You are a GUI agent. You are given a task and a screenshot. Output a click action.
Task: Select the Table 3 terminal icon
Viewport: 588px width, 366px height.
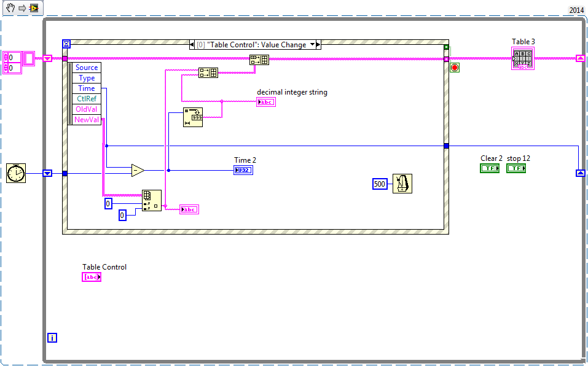tap(523, 59)
